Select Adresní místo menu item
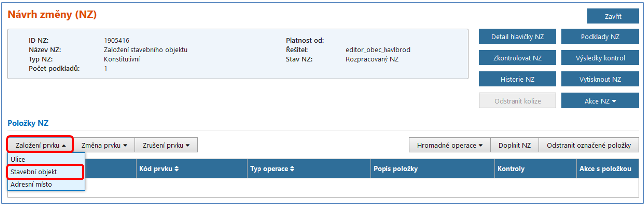Screen dimensions: 644x205 click(31, 184)
